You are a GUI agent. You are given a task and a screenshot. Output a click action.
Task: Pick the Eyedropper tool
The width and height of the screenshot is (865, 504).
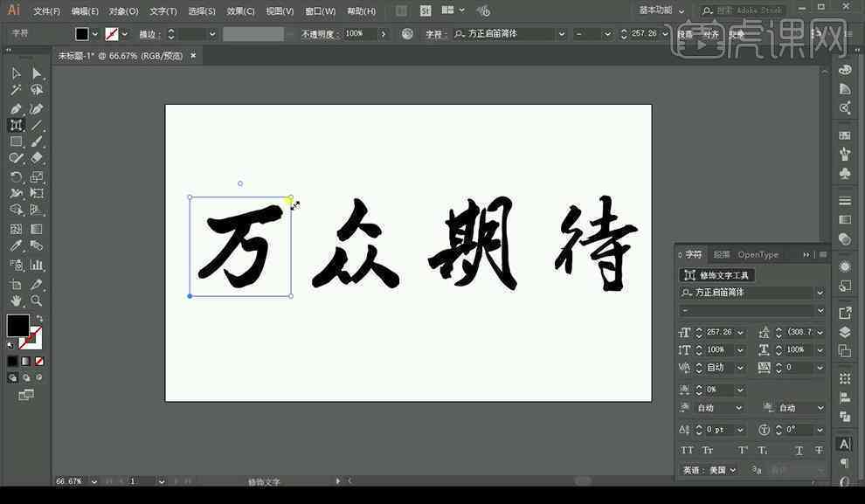(x=16, y=245)
